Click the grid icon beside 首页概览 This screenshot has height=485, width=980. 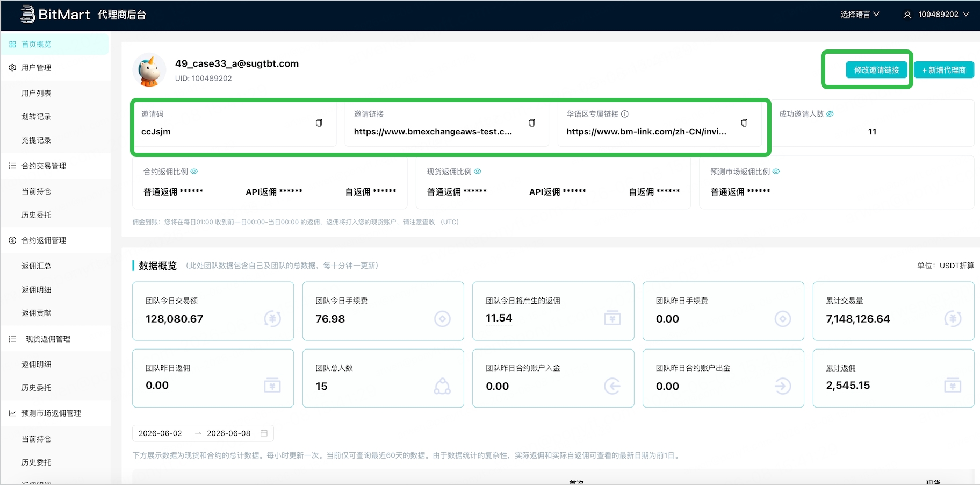[12, 44]
